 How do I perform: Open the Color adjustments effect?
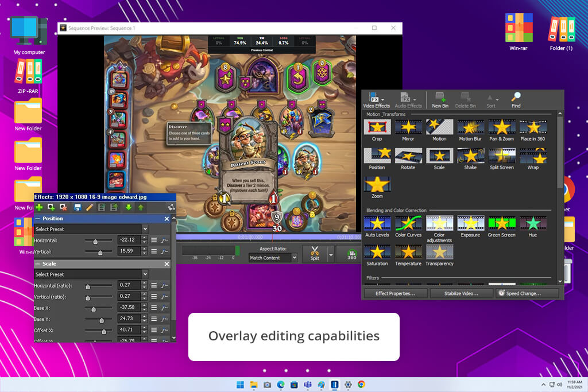[439, 229]
